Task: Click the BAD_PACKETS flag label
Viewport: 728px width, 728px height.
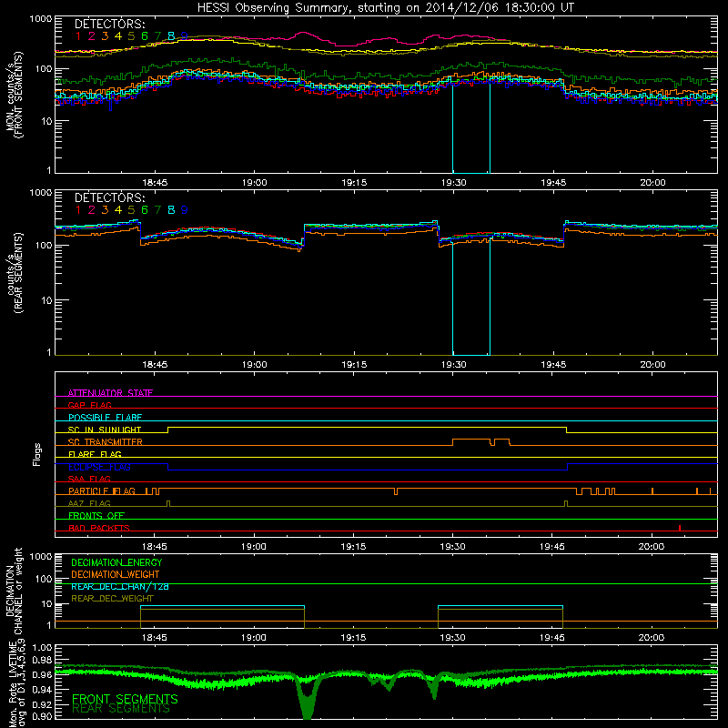Action: 99,528
